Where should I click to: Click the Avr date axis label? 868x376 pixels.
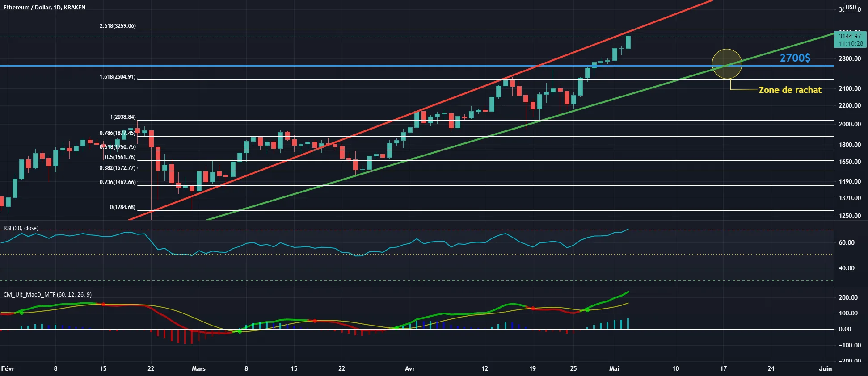click(x=410, y=368)
